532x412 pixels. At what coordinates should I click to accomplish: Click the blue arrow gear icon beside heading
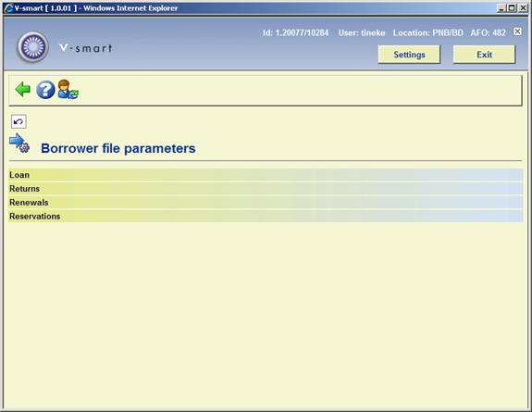click(x=19, y=144)
